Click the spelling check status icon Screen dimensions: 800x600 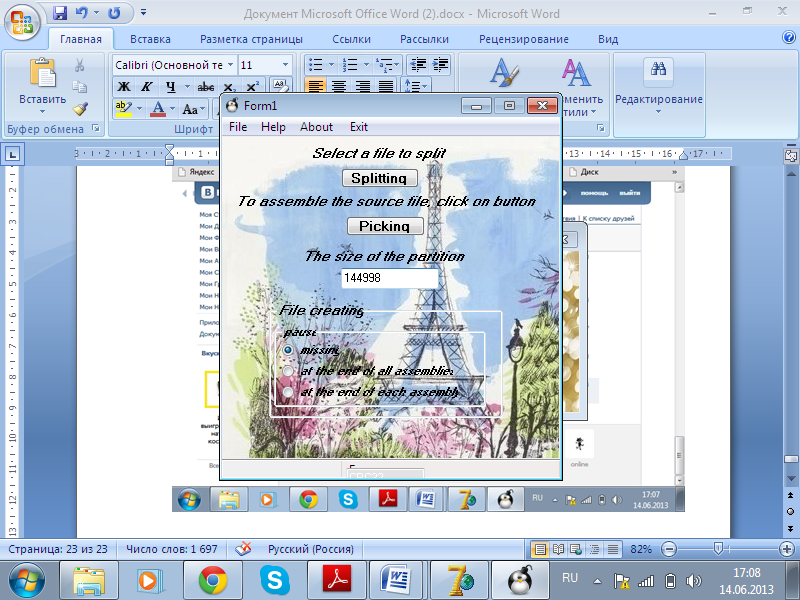(243, 549)
